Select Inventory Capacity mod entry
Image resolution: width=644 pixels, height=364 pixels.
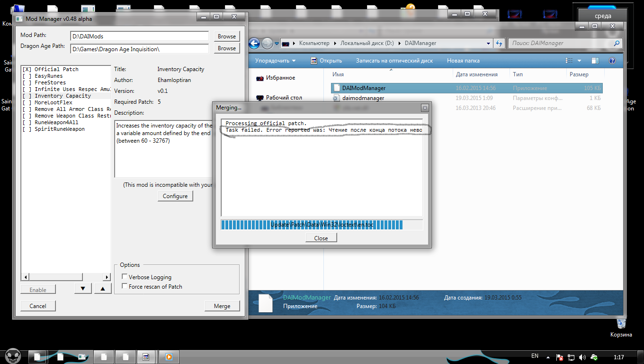pos(66,96)
